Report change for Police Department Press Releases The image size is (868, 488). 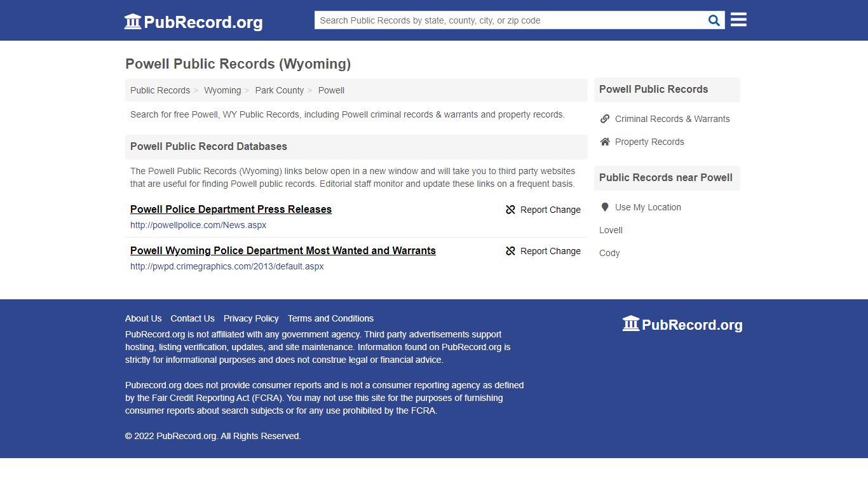point(543,210)
